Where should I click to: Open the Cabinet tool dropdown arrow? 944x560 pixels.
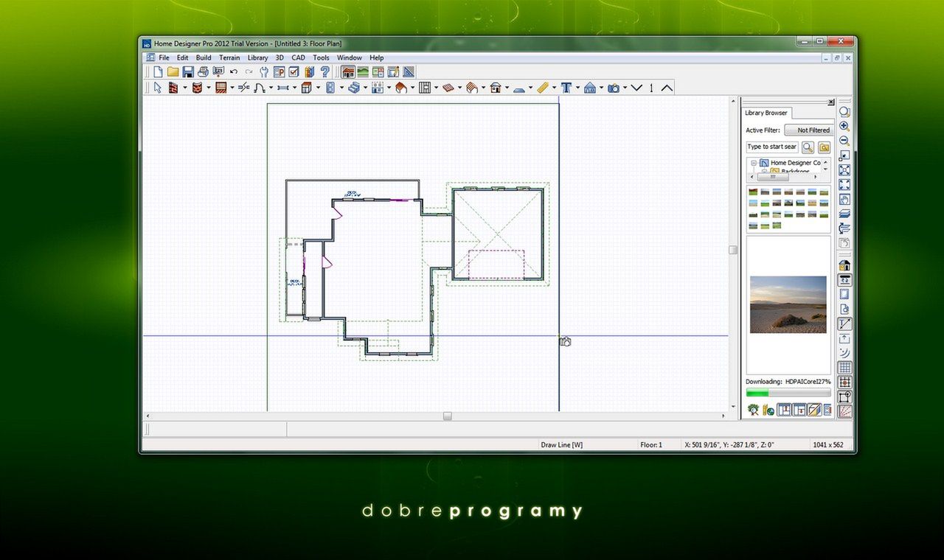point(318,88)
